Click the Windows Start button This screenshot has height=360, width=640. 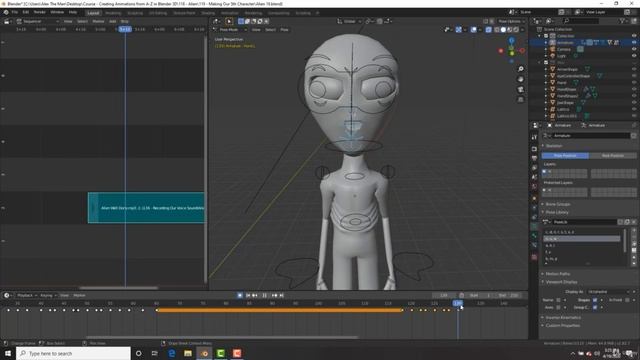pyautogui.click(x=8, y=353)
